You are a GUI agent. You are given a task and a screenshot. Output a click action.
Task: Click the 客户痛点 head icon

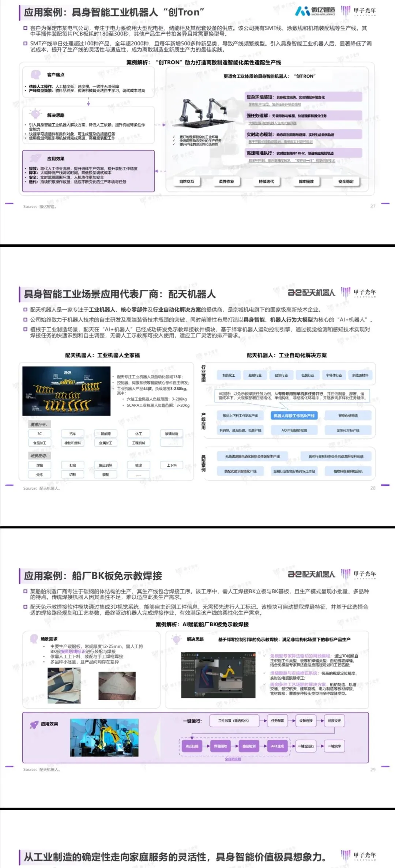pos(35,75)
